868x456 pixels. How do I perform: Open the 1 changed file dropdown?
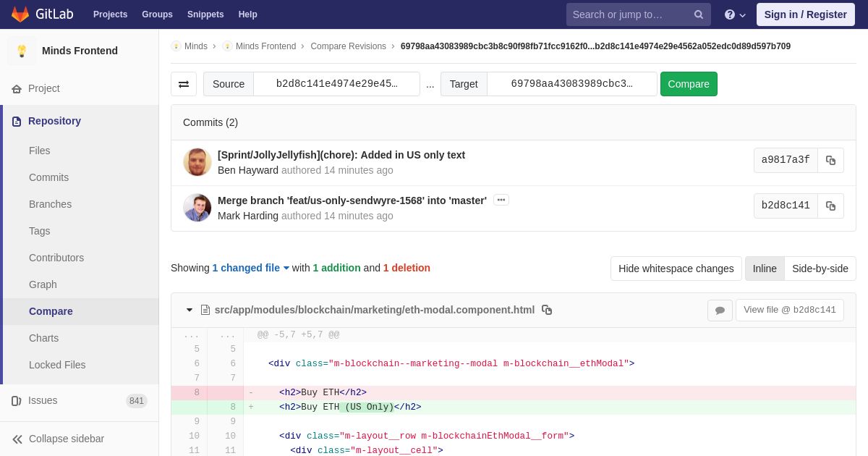[x=250, y=268]
